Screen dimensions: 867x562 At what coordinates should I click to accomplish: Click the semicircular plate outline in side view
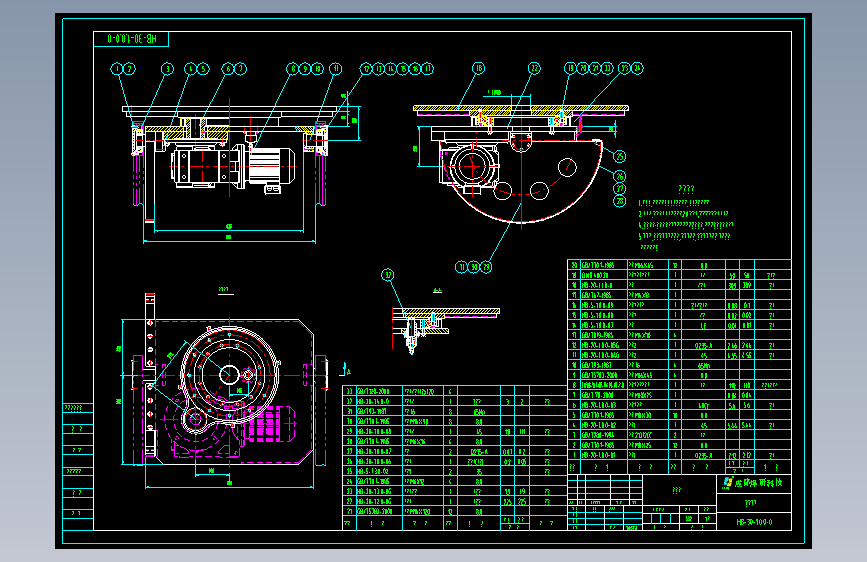pos(521,182)
